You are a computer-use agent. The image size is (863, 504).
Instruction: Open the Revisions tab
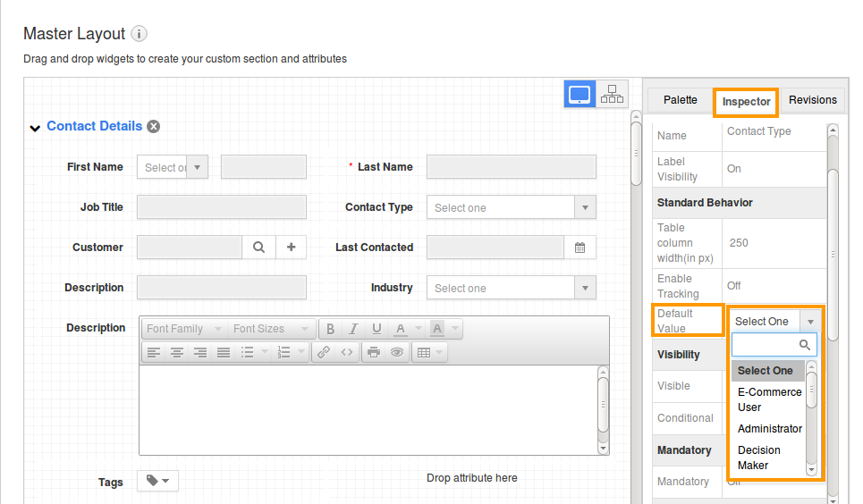[812, 100]
